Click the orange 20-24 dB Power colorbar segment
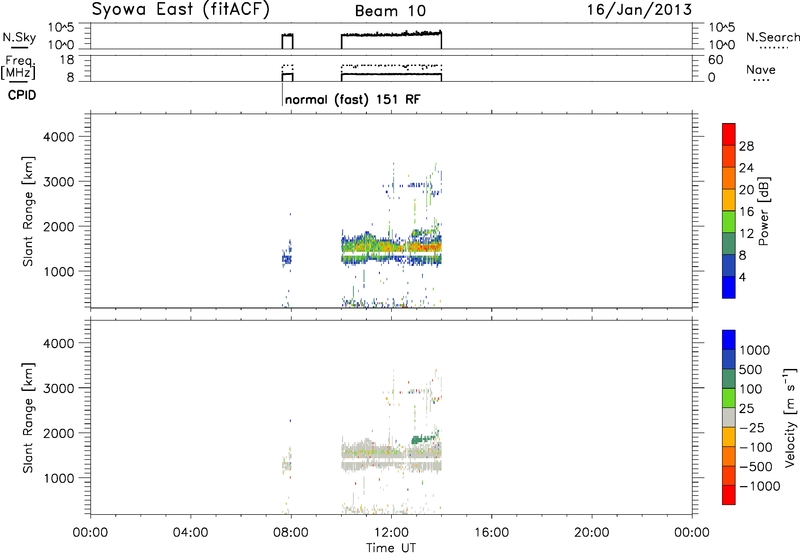This screenshot has width=800, height=554. point(729,178)
